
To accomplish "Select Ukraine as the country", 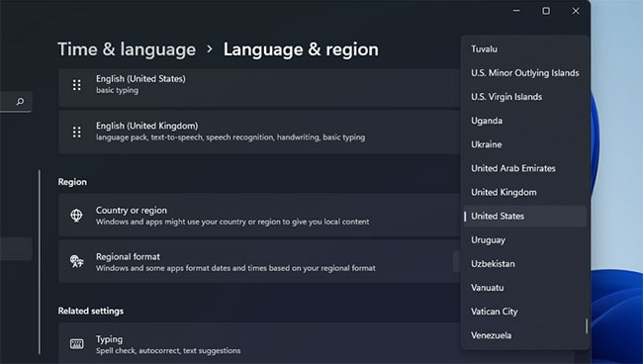I will point(487,144).
